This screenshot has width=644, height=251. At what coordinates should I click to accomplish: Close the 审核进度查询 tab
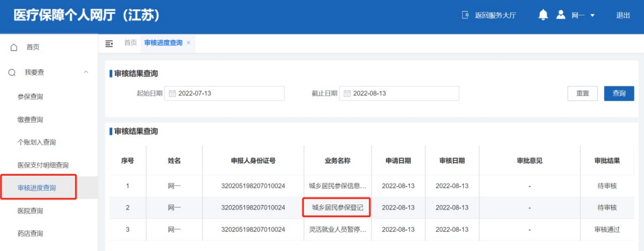pyautogui.click(x=188, y=43)
